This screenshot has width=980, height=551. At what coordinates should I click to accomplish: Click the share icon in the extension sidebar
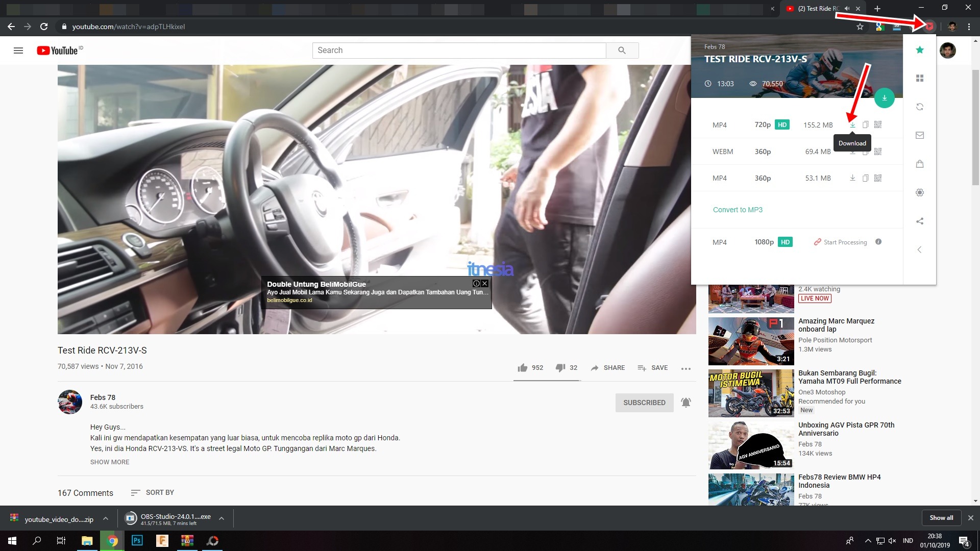click(x=920, y=221)
